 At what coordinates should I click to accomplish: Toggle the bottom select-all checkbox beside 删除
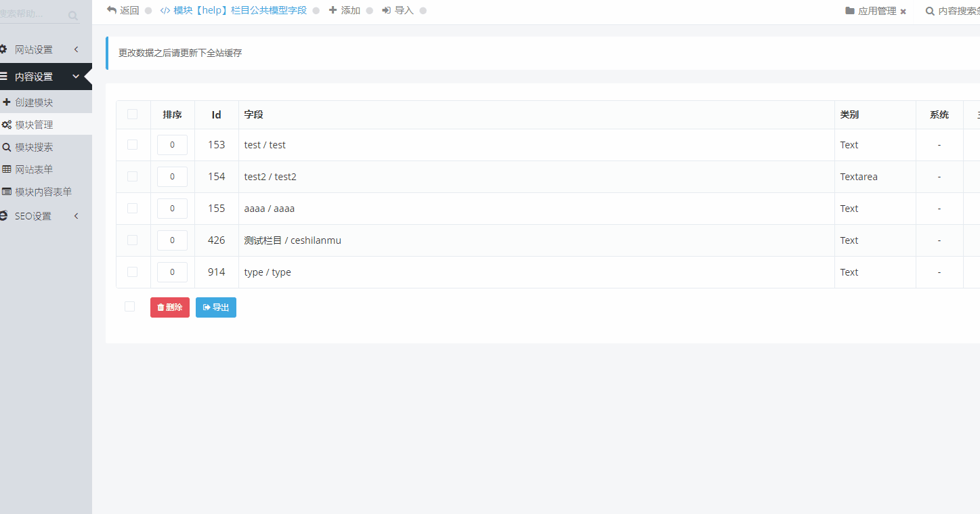129,307
